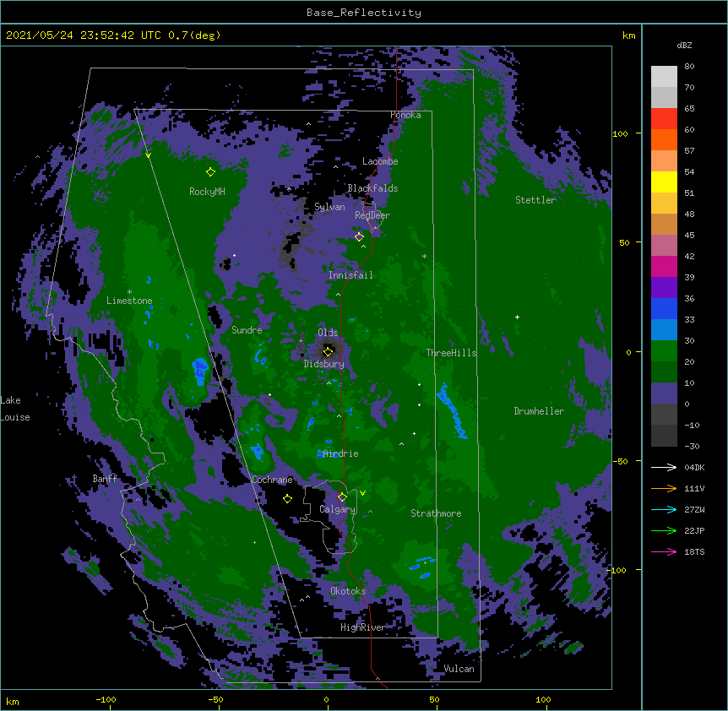Screen dimensions: 728x711
Task: Select the yellow diamond marker southeast of Cochrane
Action: [287, 499]
